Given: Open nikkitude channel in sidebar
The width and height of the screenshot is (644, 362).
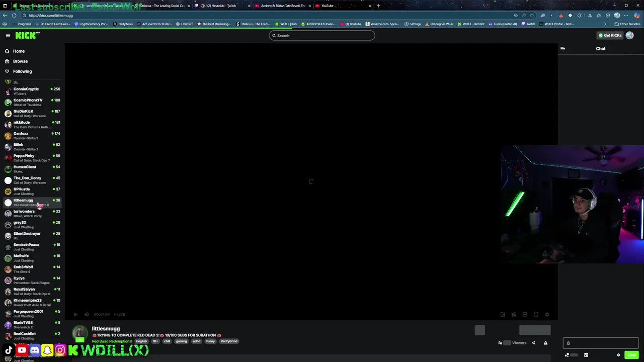Looking at the screenshot, I should (x=32, y=124).
